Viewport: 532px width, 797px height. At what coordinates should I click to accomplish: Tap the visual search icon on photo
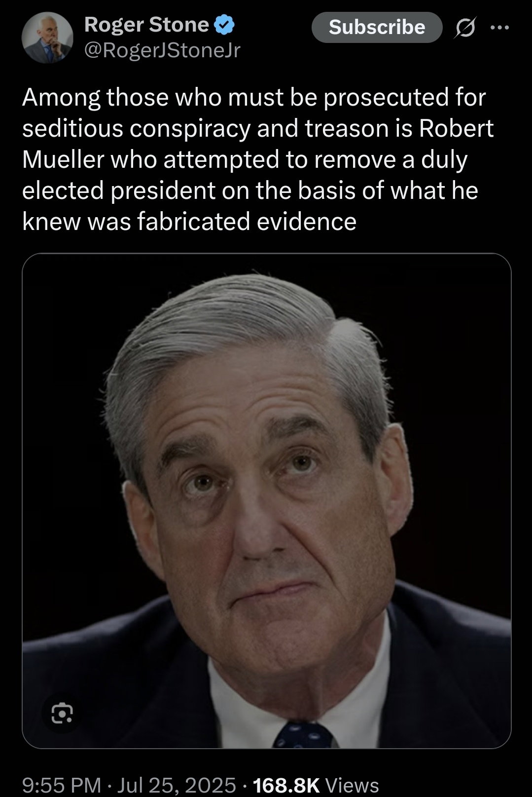click(62, 713)
